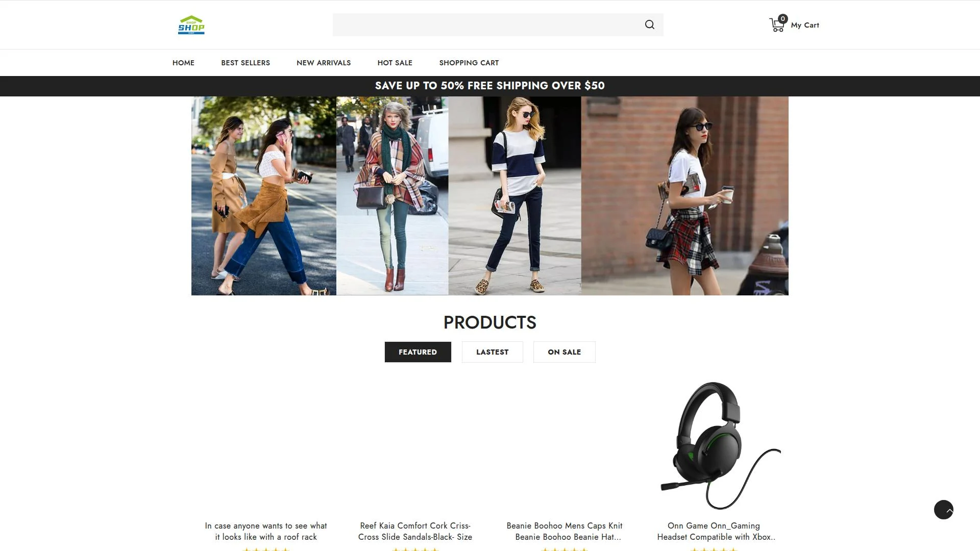Open the roof rack product title
This screenshot has width=980, height=551.
click(x=266, y=531)
